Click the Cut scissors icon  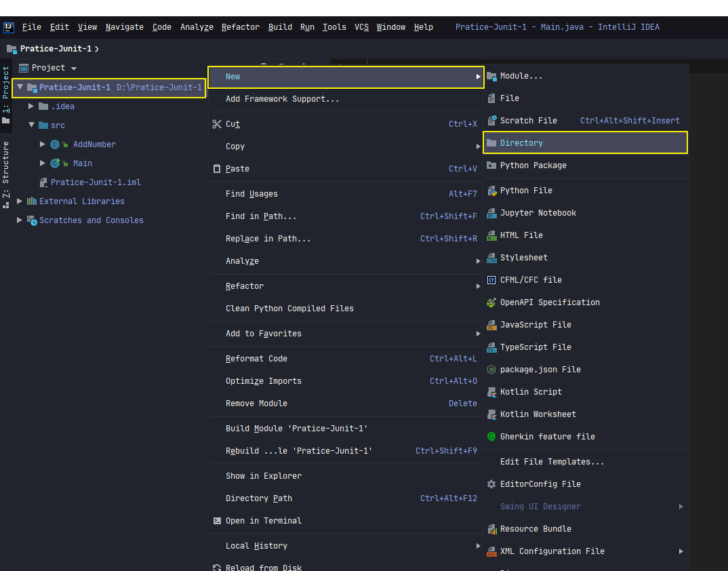pyautogui.click(x=217, y=124)
